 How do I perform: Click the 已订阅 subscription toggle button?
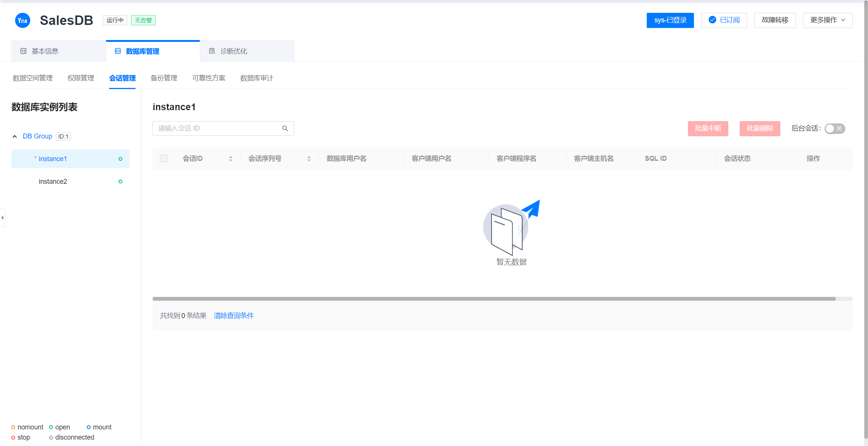tap(724, 20)
